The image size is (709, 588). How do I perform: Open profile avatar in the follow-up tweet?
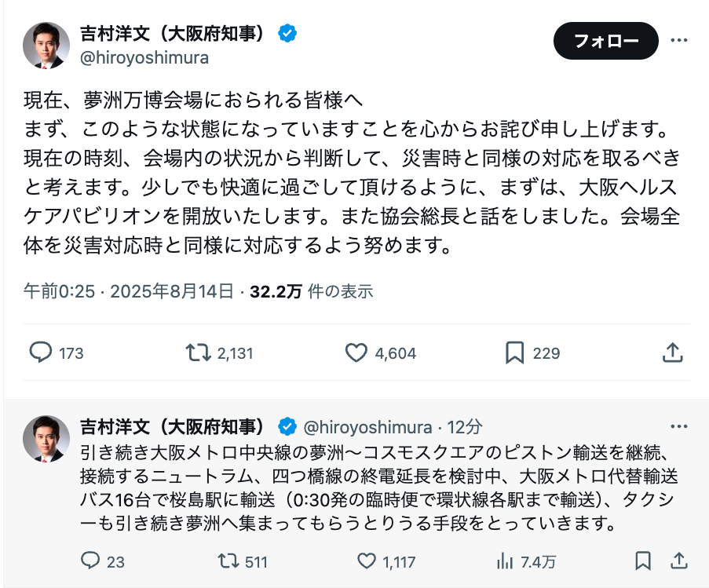coord(46,438)
